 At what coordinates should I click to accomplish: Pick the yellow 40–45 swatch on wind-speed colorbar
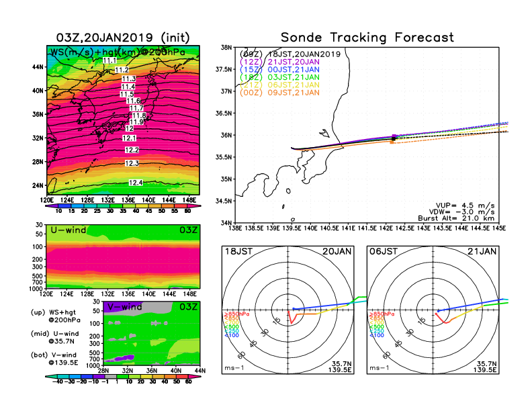point(142,206)
